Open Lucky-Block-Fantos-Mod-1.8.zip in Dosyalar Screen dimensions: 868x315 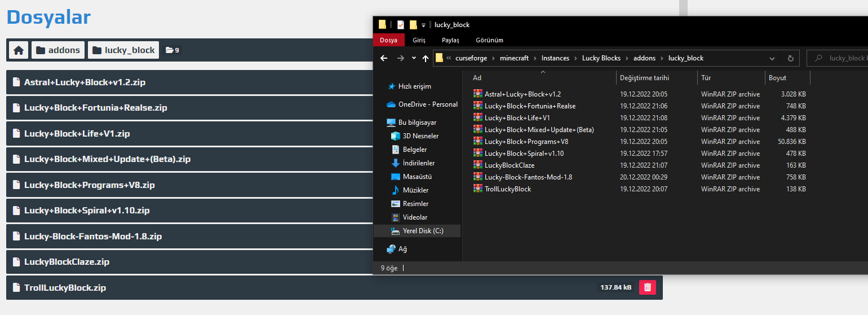92,237
